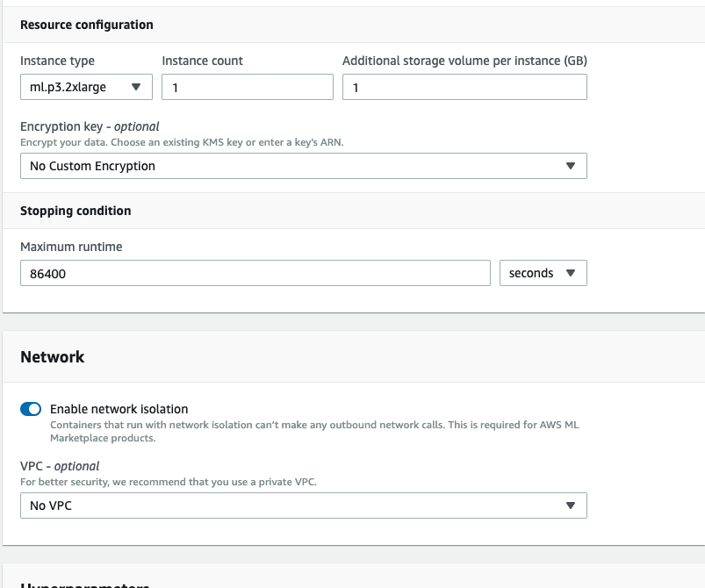
Task: Click the Resource configuration section header
Action: (x=87, y=25)
